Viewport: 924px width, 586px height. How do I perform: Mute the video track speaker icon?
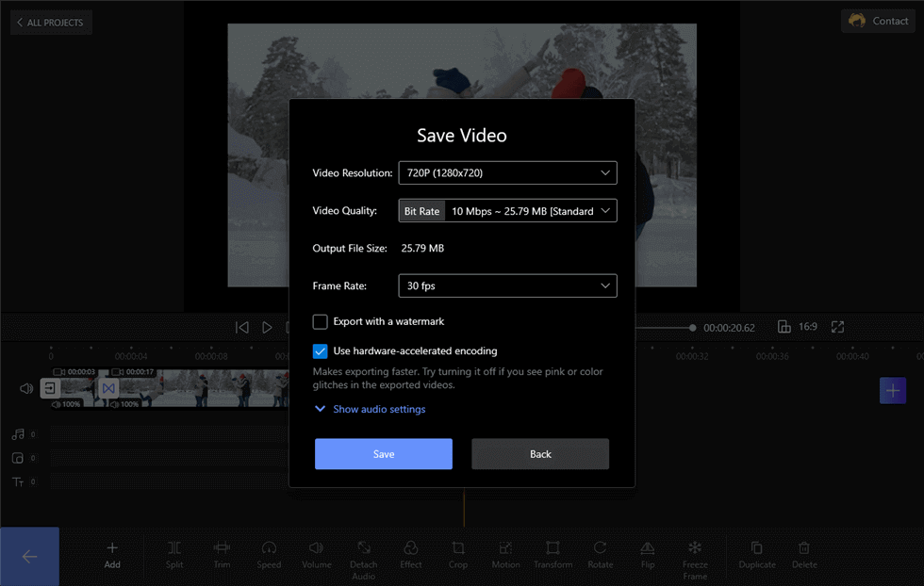[26, 388]
